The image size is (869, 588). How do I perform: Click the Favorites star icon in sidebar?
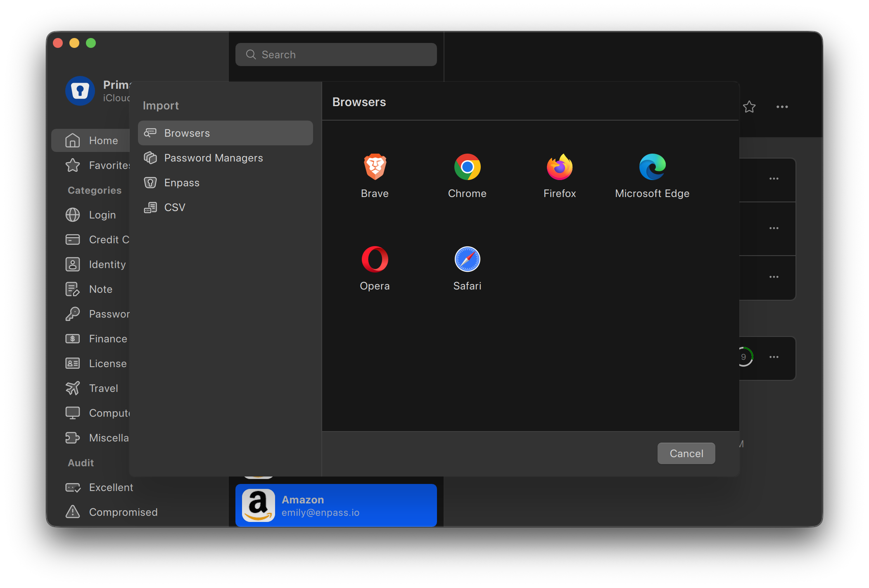pos(73,165)
